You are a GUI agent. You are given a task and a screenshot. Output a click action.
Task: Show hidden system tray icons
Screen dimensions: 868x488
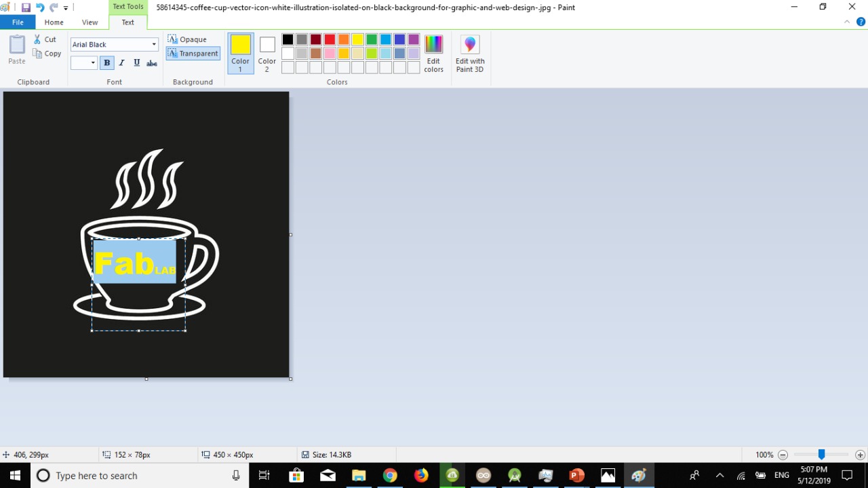[719, 475]
